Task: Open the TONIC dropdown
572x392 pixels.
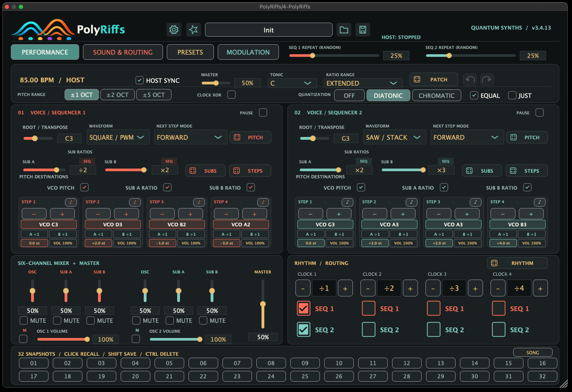Action: pyautogui.click(x=292, y=83)
